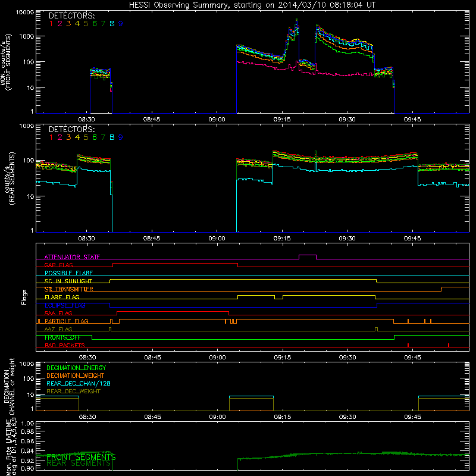This screenshot has height=476, width=476.
Task: Click the ATTENUATOR_STATE flag label
Action: pyautogui.click(x=72, y=257)
